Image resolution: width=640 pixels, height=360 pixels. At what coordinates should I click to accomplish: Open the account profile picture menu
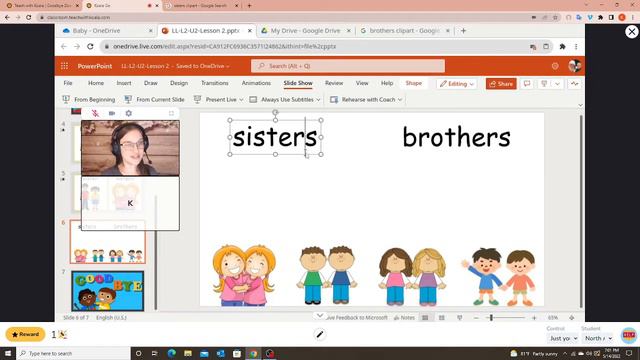(575, 66)
